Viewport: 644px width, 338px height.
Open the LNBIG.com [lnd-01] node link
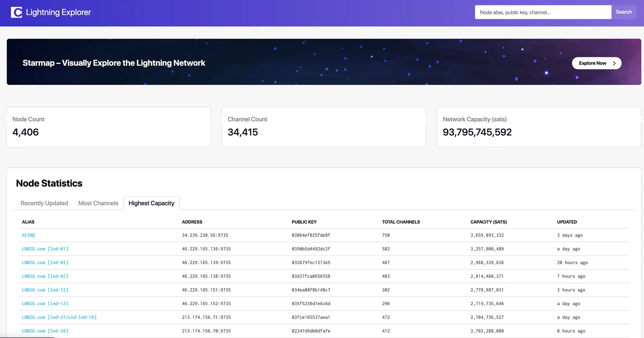(x=45, y=249)
